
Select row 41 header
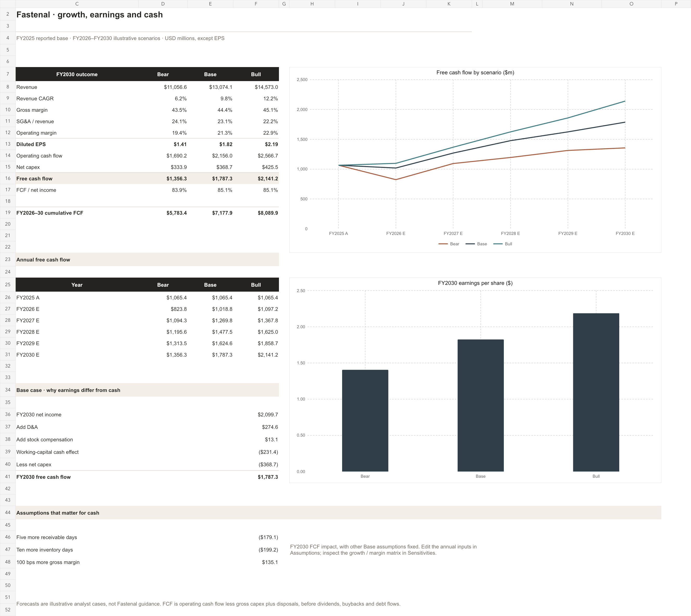point(8,476)
